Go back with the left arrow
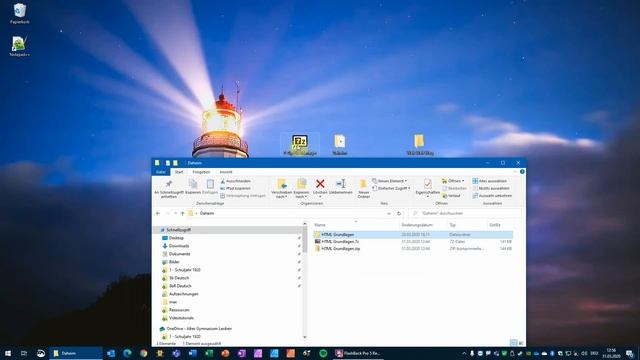Image resolution: width=640 pixels, height=360 pixels. click(158, 213)
